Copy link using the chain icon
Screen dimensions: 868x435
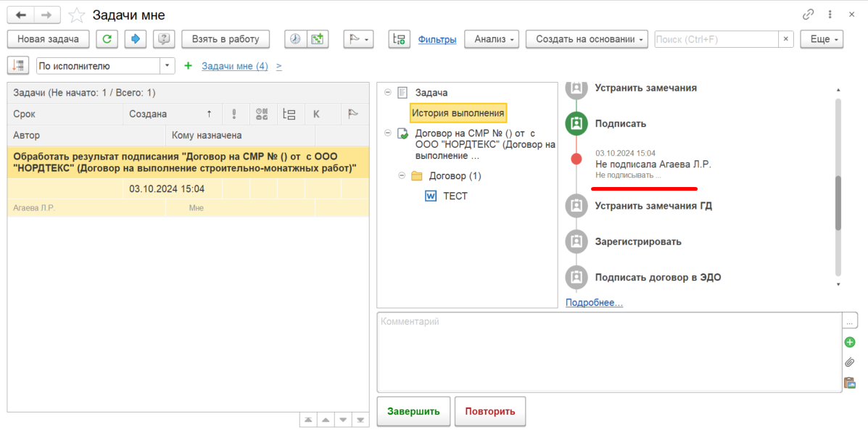coord(809,15)
